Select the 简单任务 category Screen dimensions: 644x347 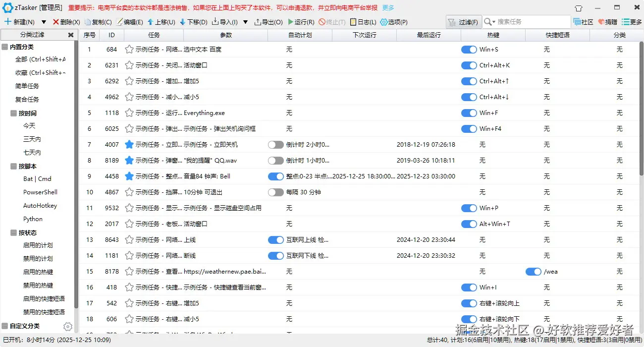pyautogui.click(x=27, y=86)
